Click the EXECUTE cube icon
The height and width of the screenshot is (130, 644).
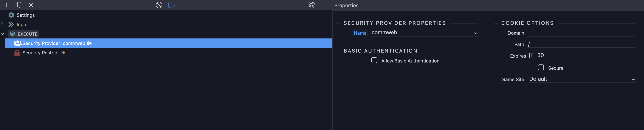coord(12,34)
